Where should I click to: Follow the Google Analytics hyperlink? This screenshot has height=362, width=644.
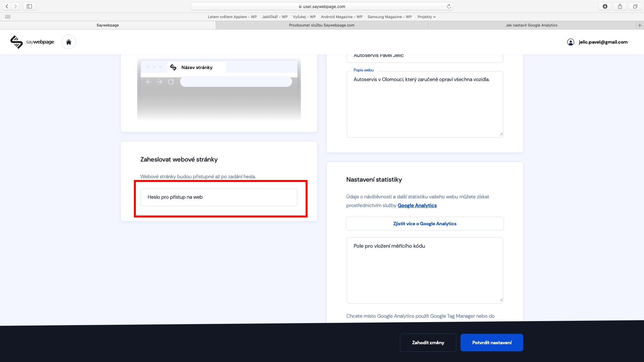(x=417, y=205)
